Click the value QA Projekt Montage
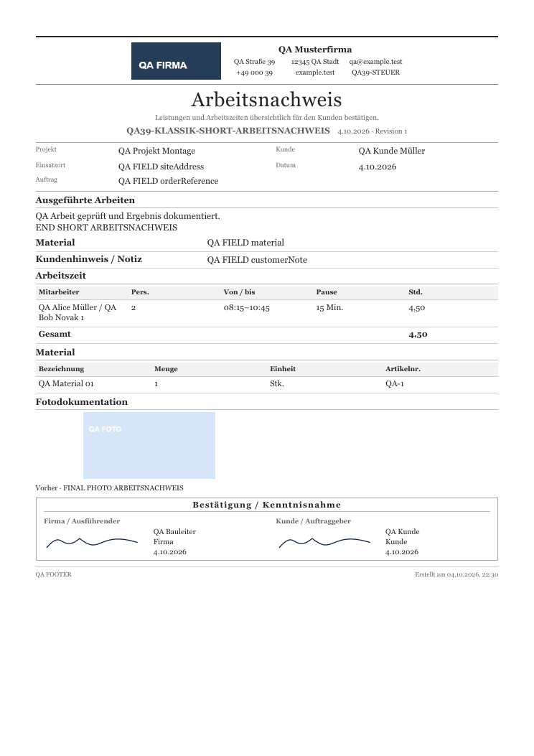Viewport: 534px width, 756px height. 156,151
